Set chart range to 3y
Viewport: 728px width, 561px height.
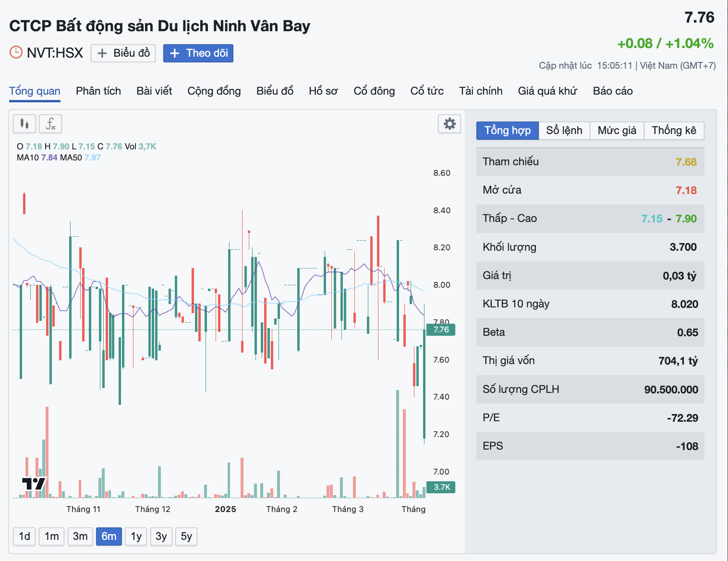(161, 537)
